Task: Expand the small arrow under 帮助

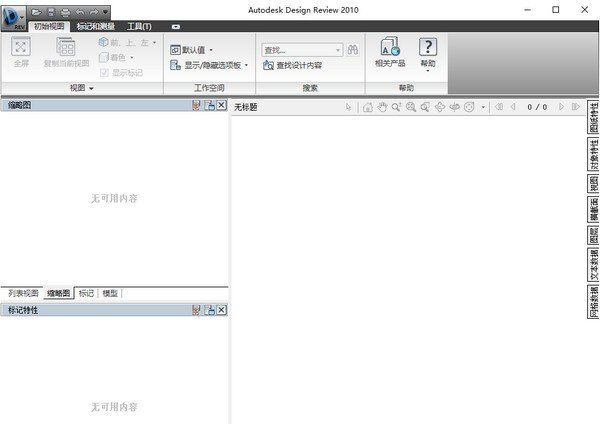Action: coord(428,71)
